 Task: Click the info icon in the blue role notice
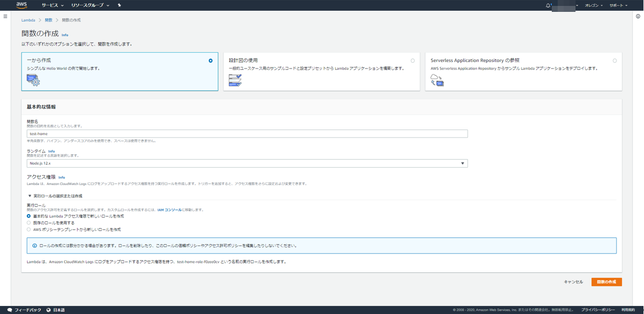tap(35, 246)
